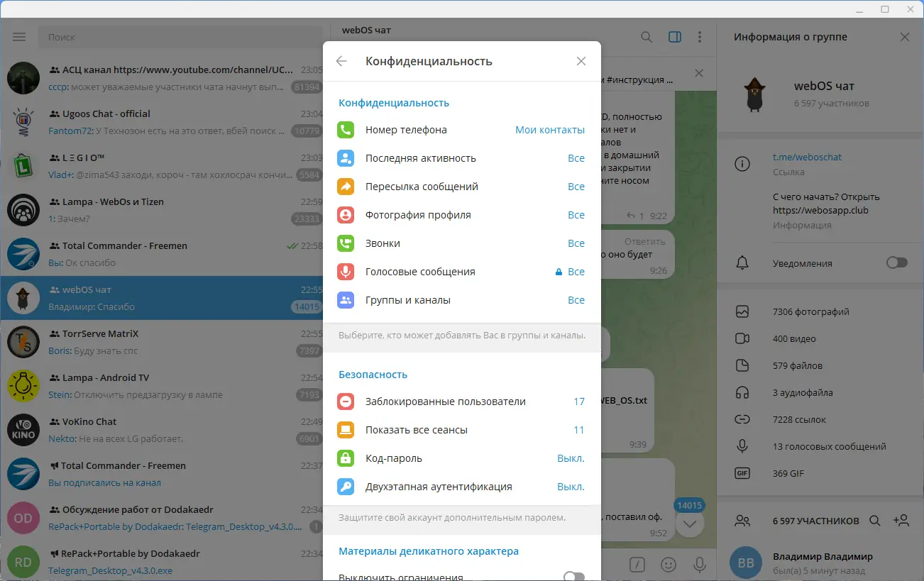Click the sessions count 11
Image resolution: width=924 pixels, height=581 pixels.
pyautogui.click(x=579, y=430)
